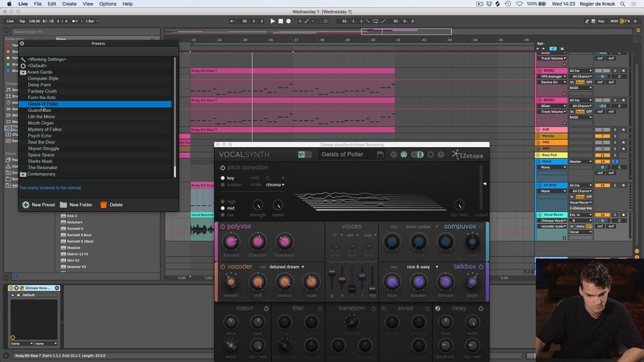
Task: Click the Wi-Fi status icon
Action: (x=519, y=4)
